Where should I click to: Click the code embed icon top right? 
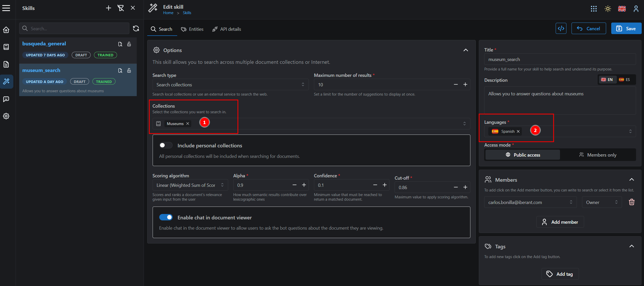pos(561,28)
